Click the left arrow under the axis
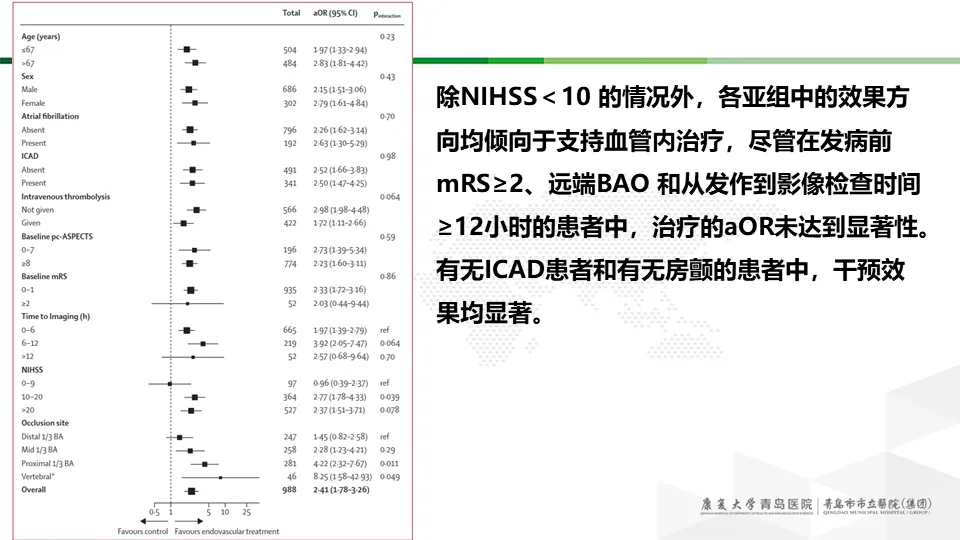Image resolution: width=960 pixels, height=540 pixels. 154,522
